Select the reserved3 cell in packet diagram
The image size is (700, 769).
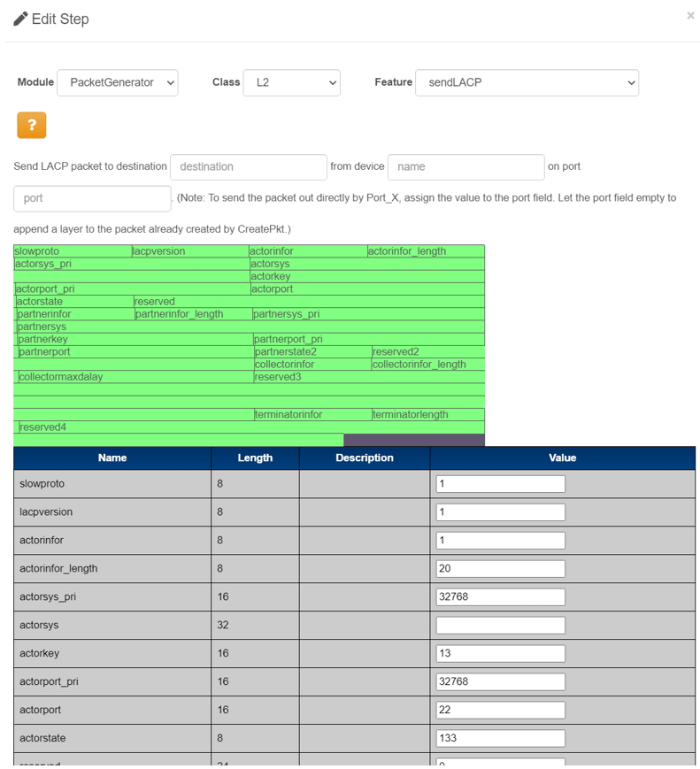[369, 377]
